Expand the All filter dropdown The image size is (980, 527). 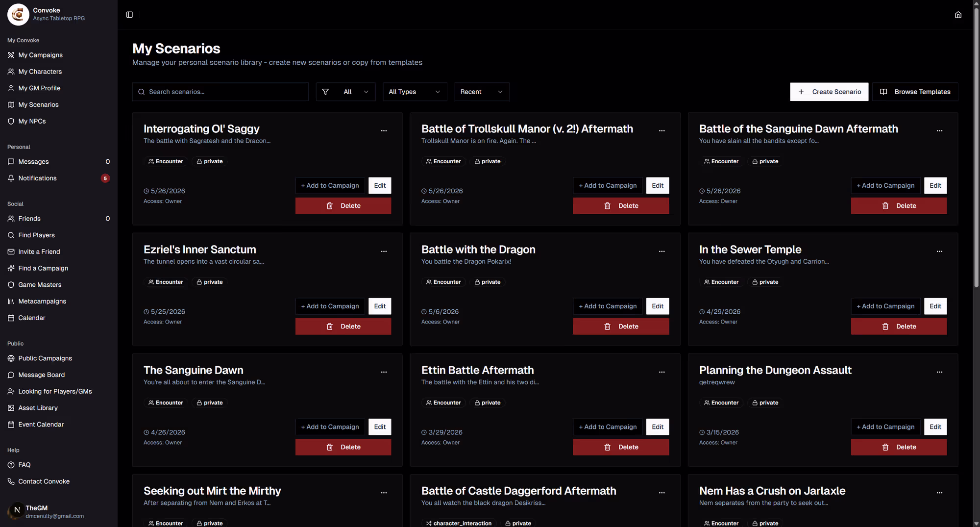pyautogui.click(x=346, y=92)
